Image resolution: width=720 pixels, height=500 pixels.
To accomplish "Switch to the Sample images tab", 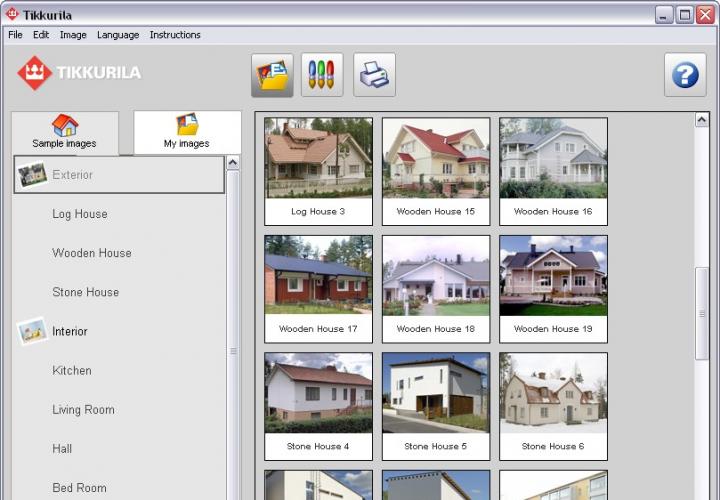I will [65, 133].
